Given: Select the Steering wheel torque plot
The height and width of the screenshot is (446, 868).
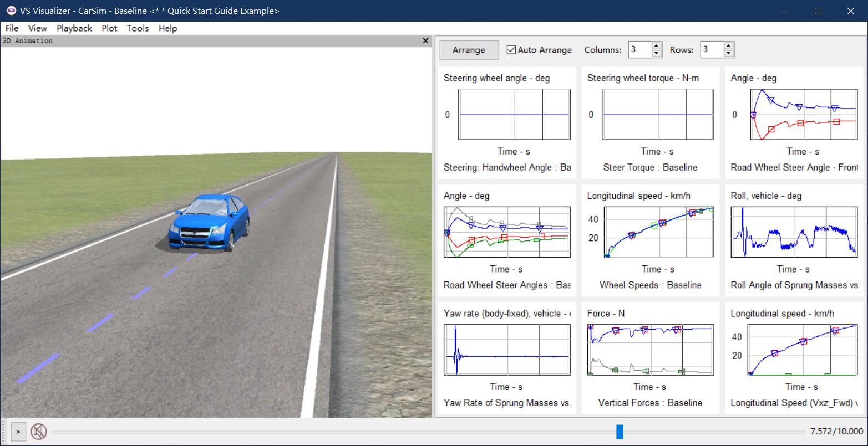Looking at the screenshot, I should (651, 122).
